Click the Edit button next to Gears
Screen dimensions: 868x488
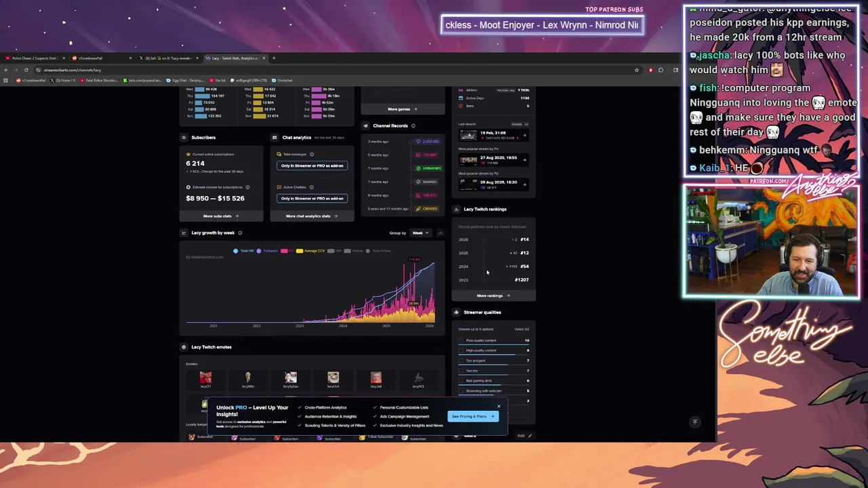(x=525, y=436)
